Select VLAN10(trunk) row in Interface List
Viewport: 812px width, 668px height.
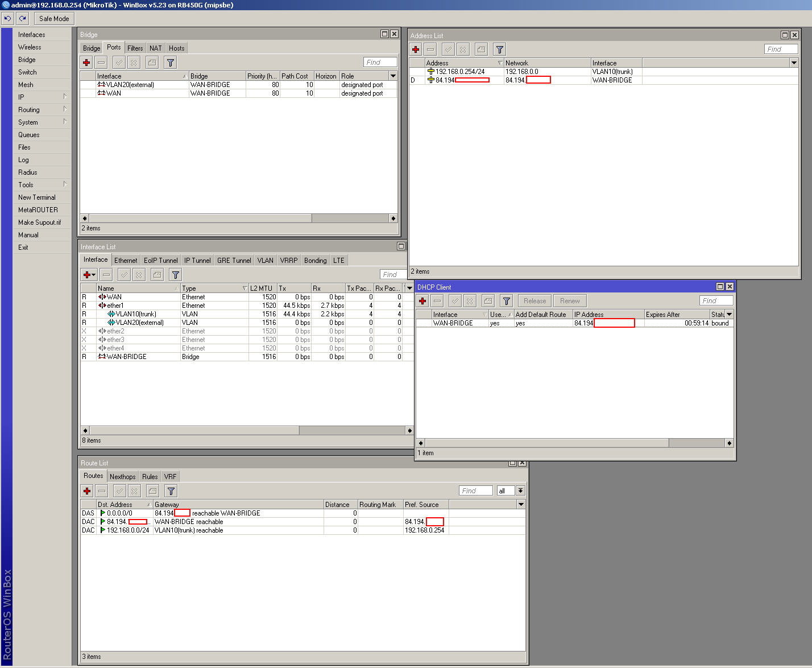(x=247, y=314)
